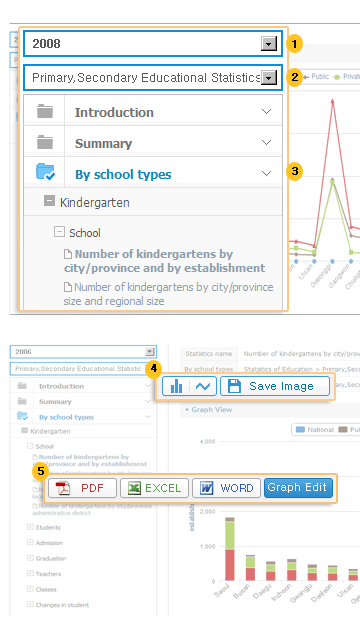
Task: Click Introduction folder icon in 2006 panel
Action: click(x=22, y=386)
